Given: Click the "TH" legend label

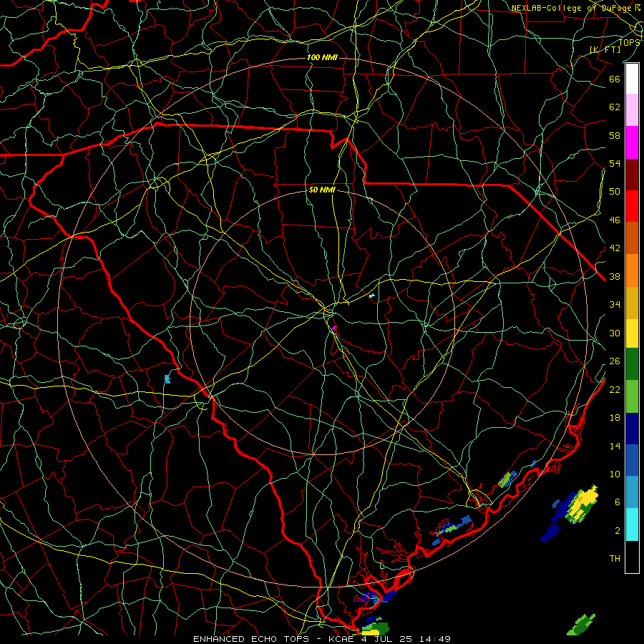Looking at the screenshot, I should point(615,559).
